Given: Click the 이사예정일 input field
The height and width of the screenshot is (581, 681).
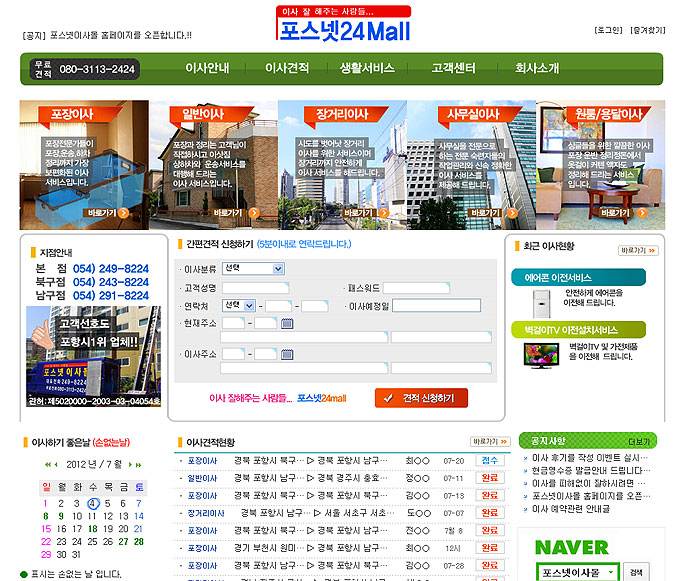Looking at the screenshot, I should click(x=436, y=305).
